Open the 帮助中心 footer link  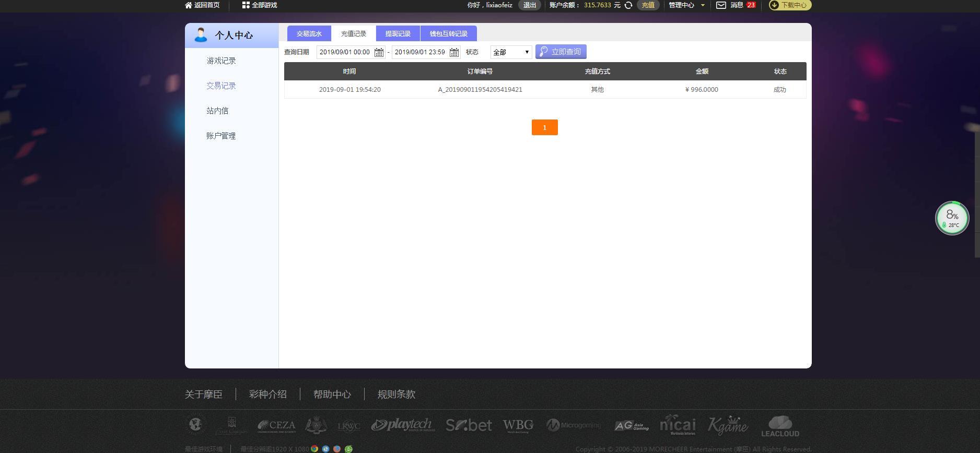point(332,395)
